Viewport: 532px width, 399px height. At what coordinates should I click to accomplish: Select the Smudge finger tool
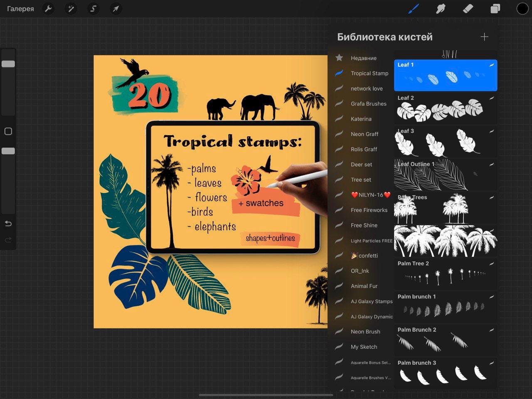point(441,8)
